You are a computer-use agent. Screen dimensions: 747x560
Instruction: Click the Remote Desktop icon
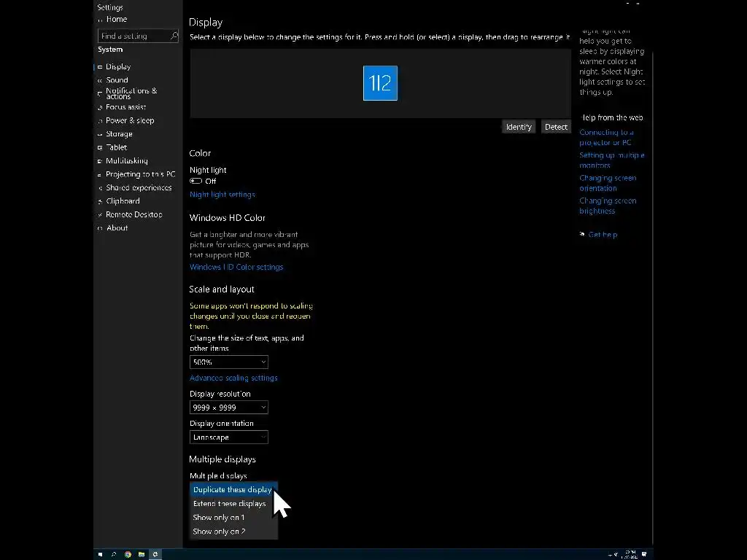[100, 215]
